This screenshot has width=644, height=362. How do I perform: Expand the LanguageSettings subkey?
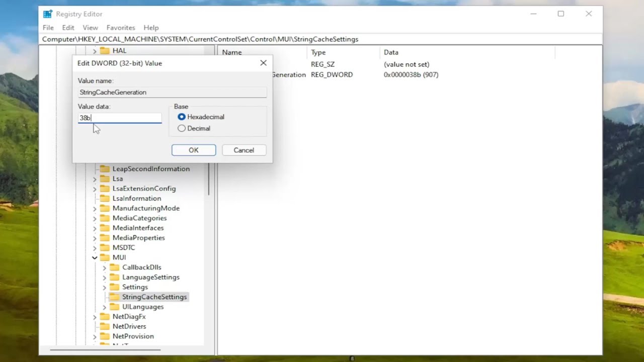pyautogui.click(x=105, y=277)
